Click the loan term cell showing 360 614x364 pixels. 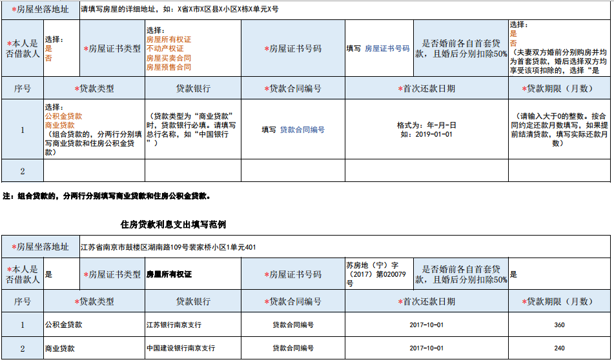[559, 325]
